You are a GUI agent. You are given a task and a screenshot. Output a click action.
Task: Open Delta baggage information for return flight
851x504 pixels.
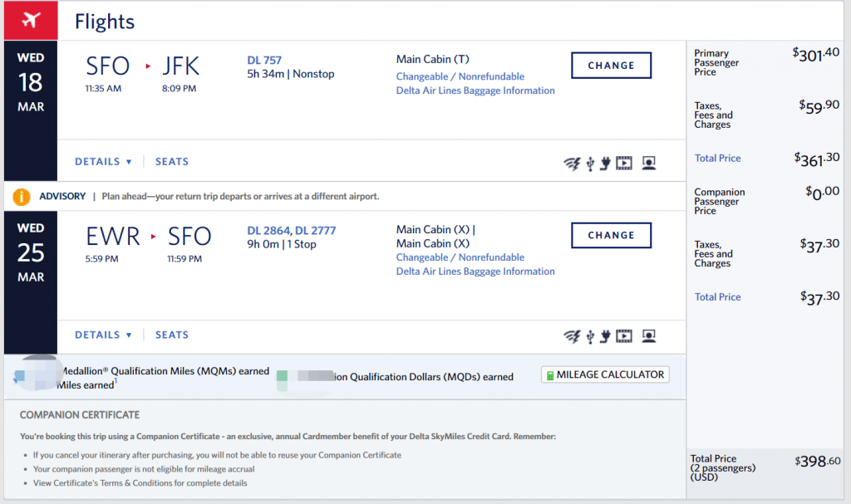click(475, 272)
